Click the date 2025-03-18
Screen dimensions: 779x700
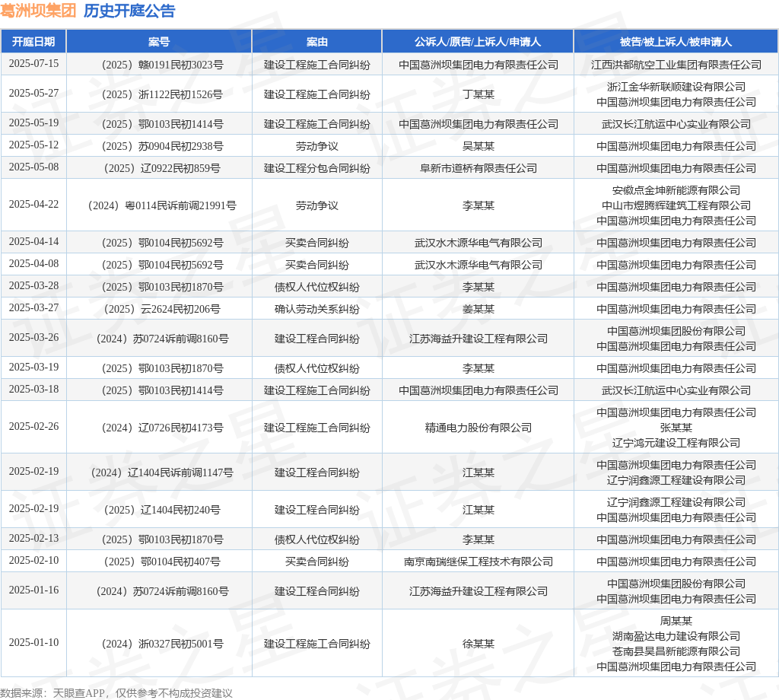tap(33, 389)
